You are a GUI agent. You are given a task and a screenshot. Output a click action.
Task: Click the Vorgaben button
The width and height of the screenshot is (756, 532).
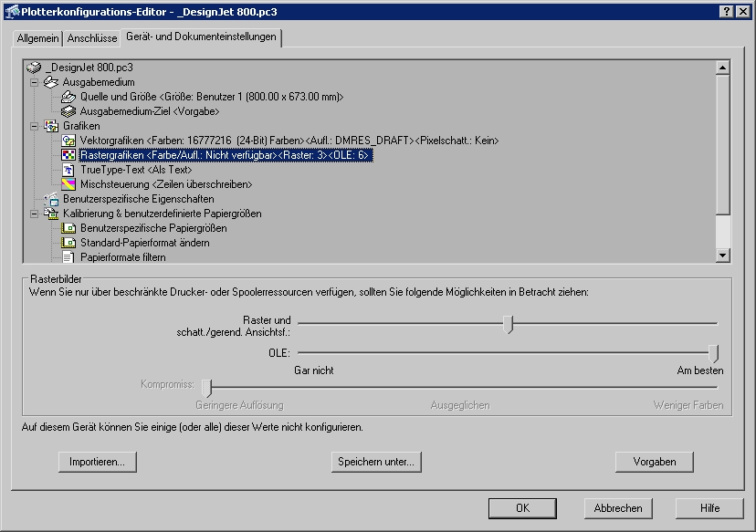pyautogui.click(x=655, y=462)
